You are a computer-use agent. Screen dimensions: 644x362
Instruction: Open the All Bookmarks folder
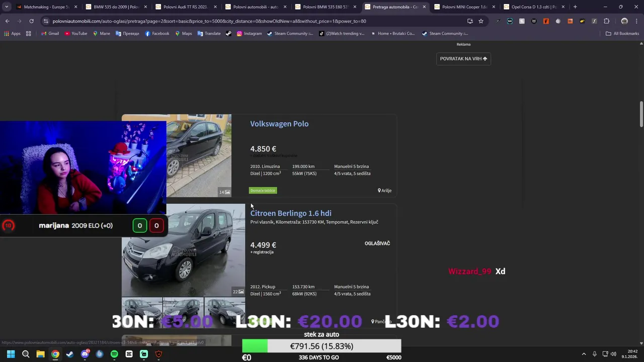tap(622, 34)
